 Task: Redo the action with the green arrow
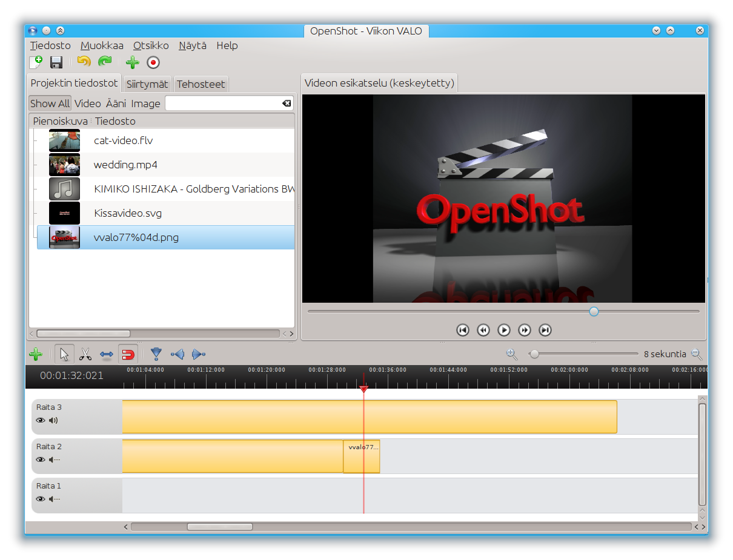[105, 62]
